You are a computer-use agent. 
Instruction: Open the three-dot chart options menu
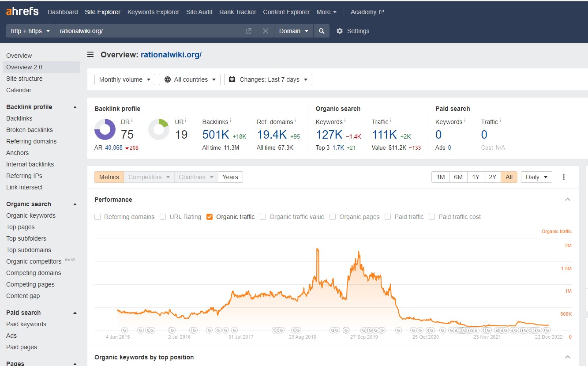point(564,177)
